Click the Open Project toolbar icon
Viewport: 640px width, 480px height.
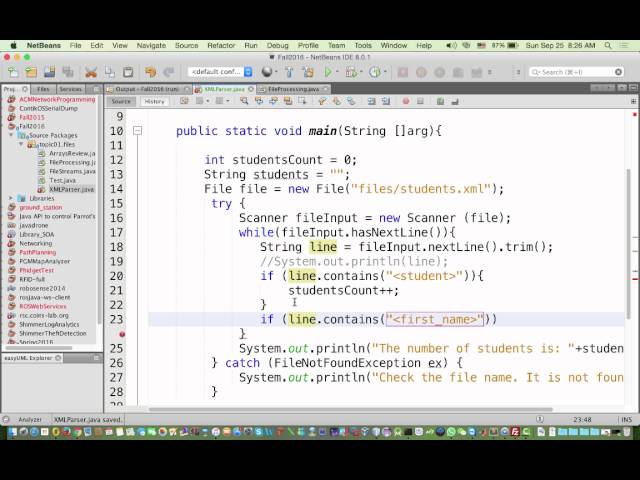click(x=49, y=72)
